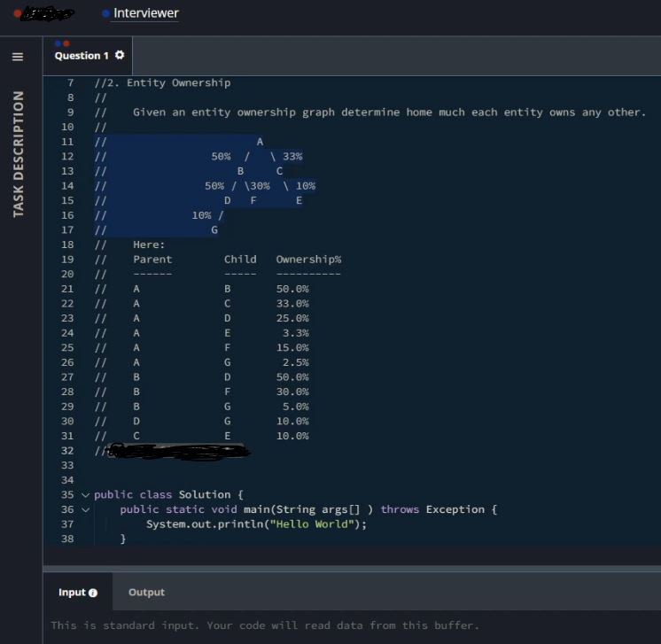Open Question 1 settings gear
The image size is (661, 644).
pos(120,55)
